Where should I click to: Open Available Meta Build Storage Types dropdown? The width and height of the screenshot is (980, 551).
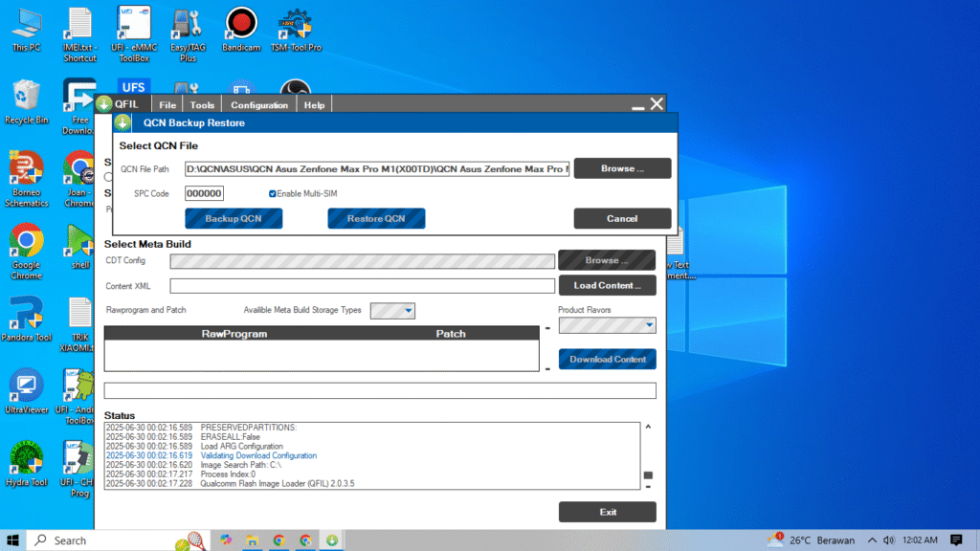(x=392, y=311)
